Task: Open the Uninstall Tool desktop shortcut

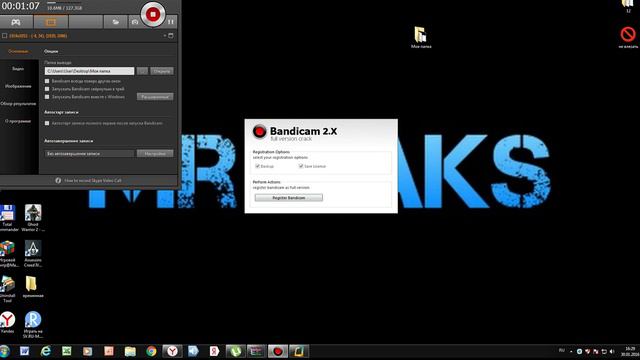Action: [7, 289]
